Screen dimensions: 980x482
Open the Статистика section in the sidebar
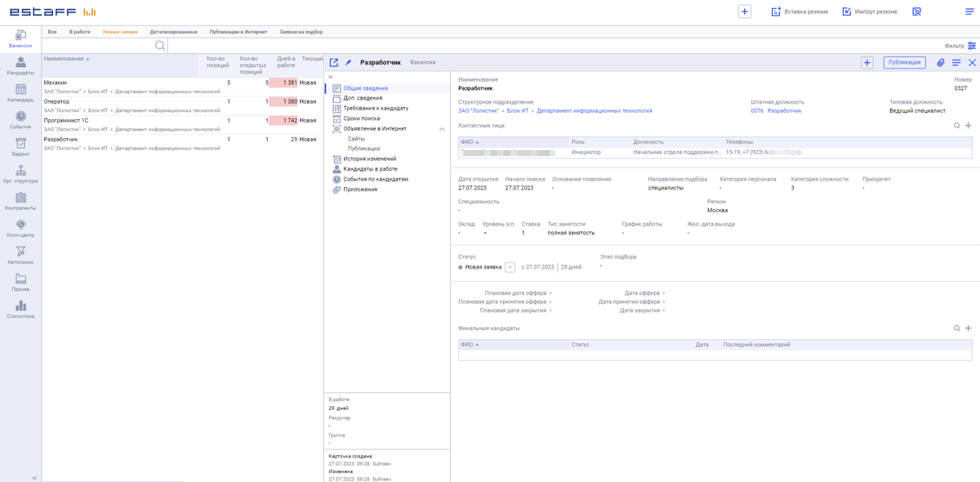tap(20, 309)
